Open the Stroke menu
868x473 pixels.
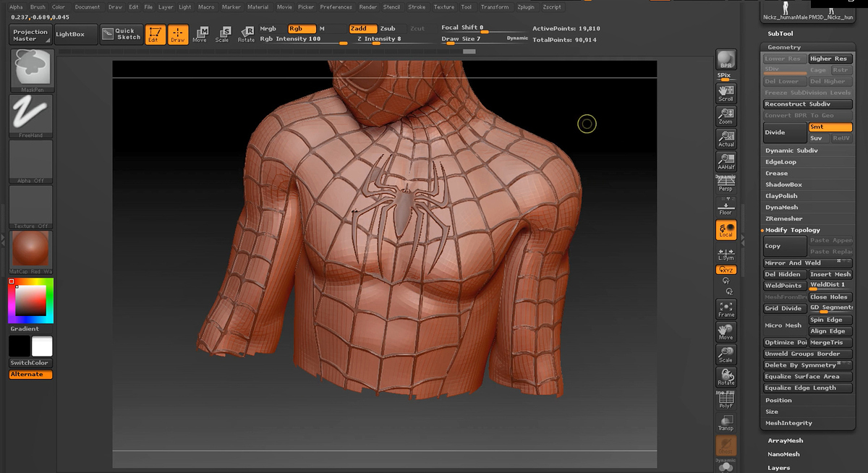(x=417, y=7)
